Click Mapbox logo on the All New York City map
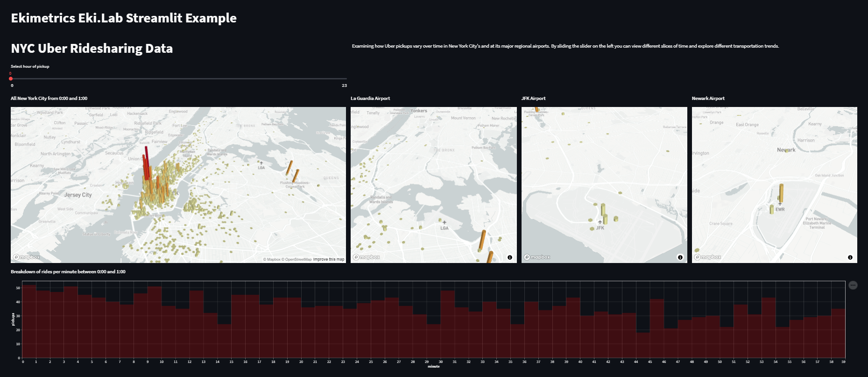Image resolution: width=868 pixels, height=377 pixels. (27, 257)
